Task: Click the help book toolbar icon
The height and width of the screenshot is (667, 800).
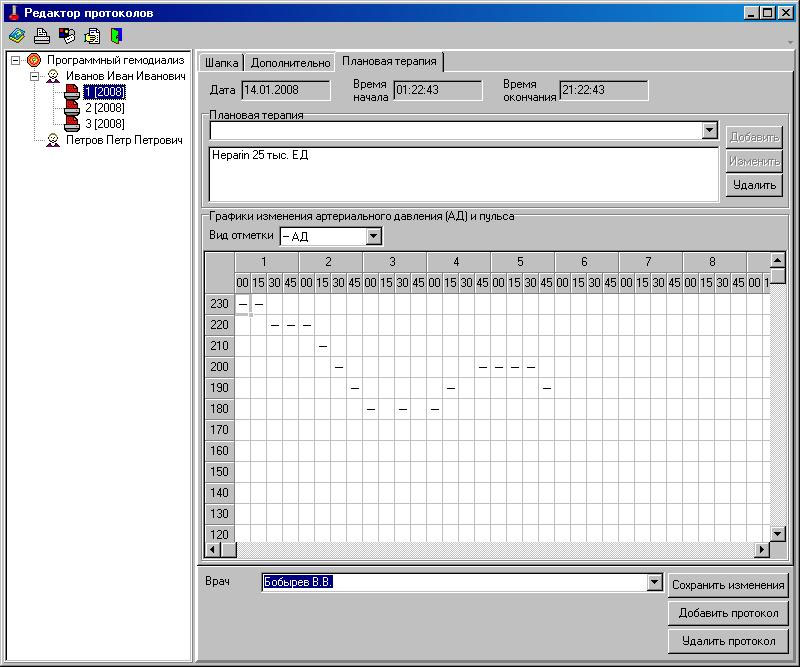Action: coord(17,36)
